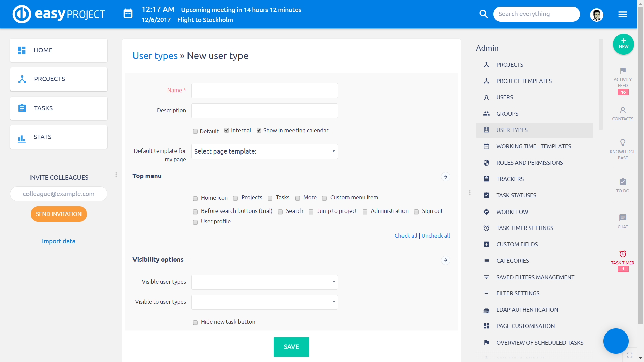644x362 pixels.
Task: Click the fullscreen toggle icon
Action: click(x=630, y=355)
